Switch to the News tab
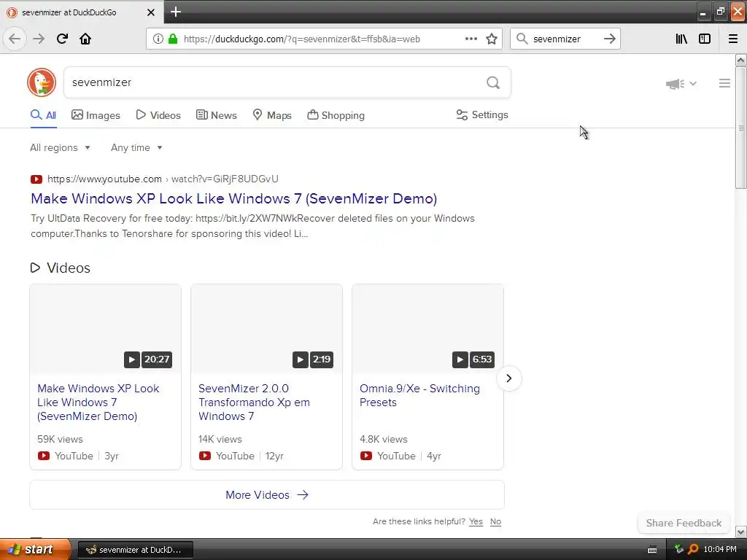Image resolution: width=747 pixels, height=560 pixels. [216, 115]
